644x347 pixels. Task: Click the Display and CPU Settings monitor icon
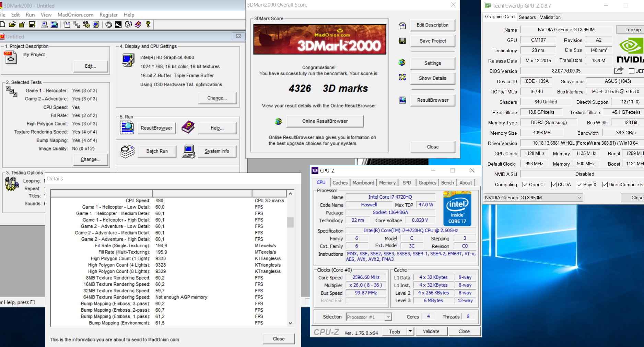pos(128,60)
